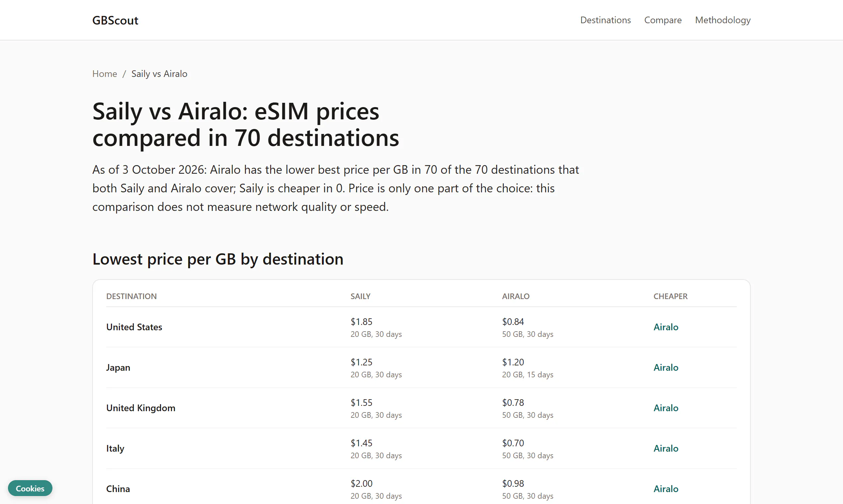Select the $1.45 Italy Saily price
Viewport: 843px width, 504px height.
pos(361,443)
